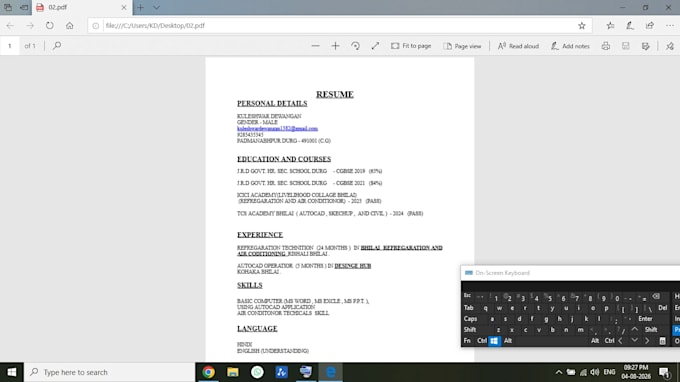The image size is (680, 382).
Task: Click Backspace key on On-Screen Keyboard
Action: click(x=656, y=296)
